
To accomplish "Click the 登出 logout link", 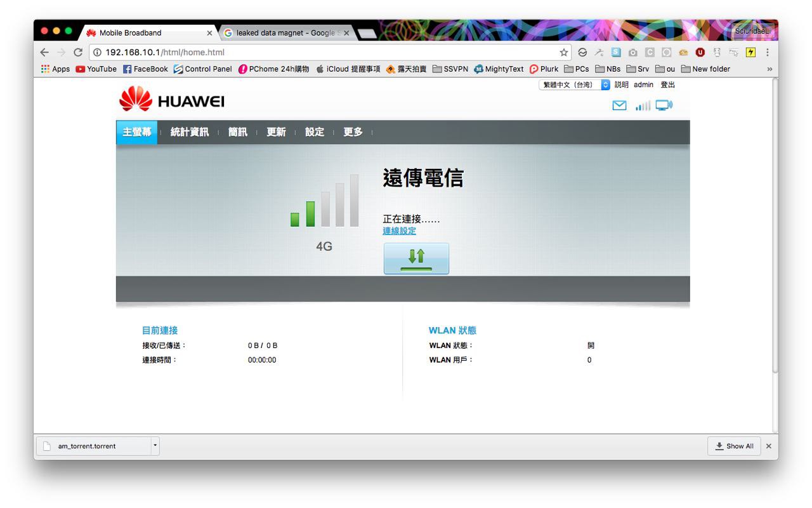I will (667, 85).
